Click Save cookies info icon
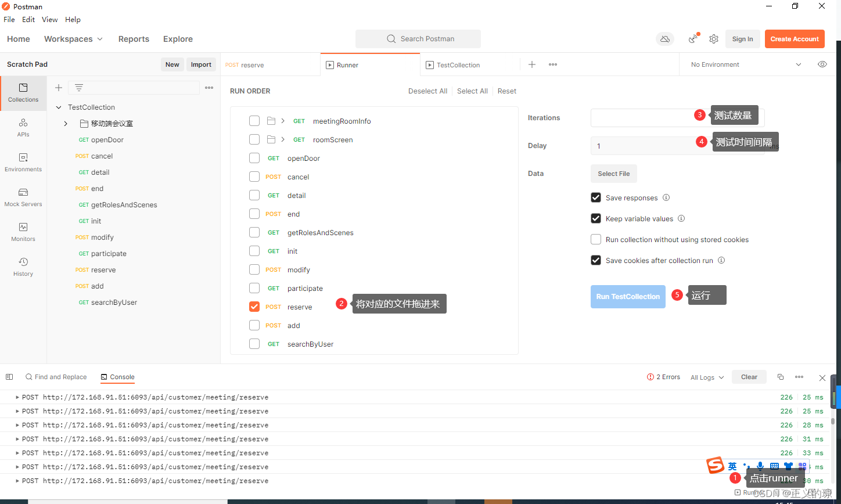841x504 pixels. pos(721,260)
